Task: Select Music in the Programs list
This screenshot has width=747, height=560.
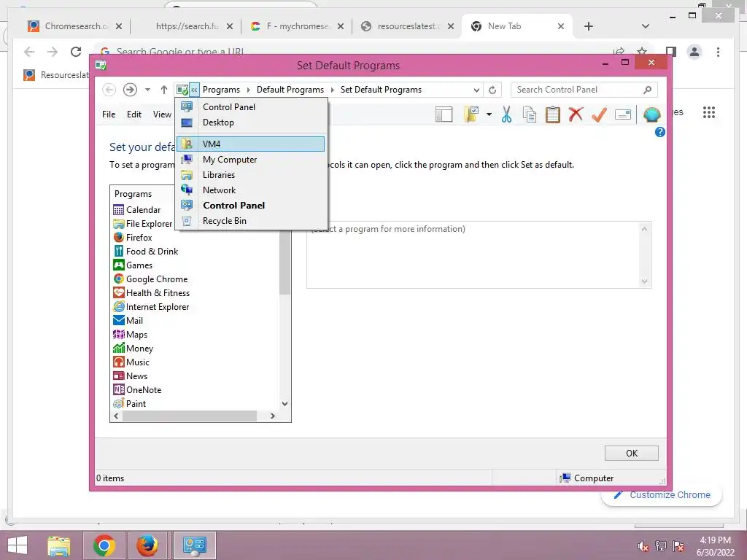Action: coord(131,362)
